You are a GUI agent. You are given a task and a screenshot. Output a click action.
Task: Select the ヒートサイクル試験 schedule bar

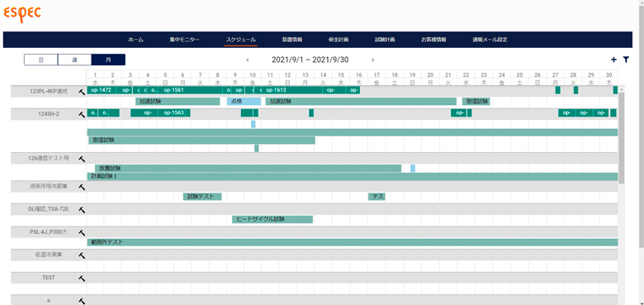[x=272, y=220]
